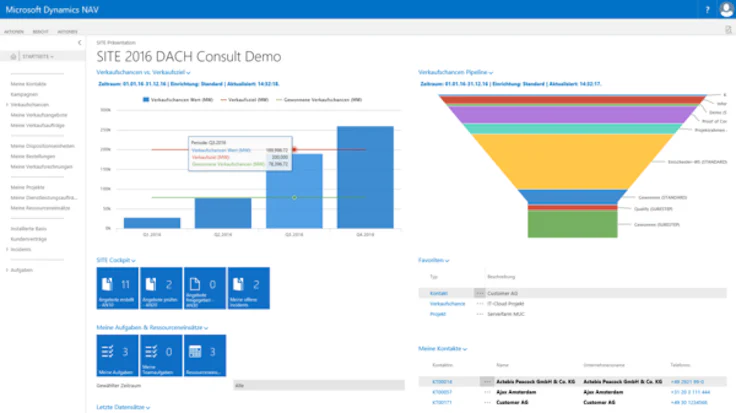Open 'Installierte Basis' in the navigation pane
The height and width of the screenshot is (413, 736).
pos(29,229)
